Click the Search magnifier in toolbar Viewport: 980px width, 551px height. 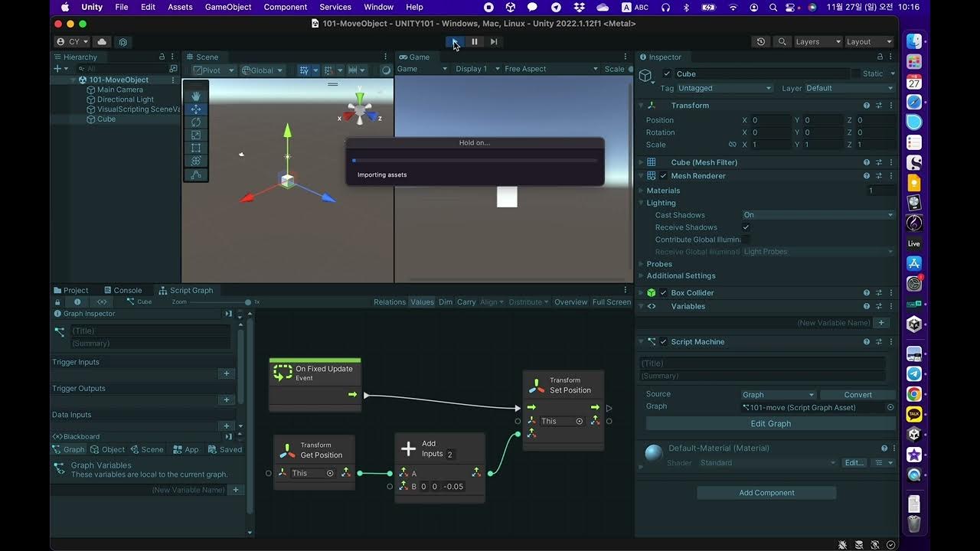click(782, 41)
